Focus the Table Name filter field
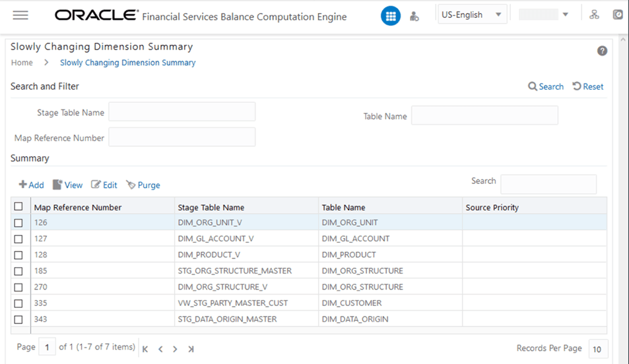 pyautogui.click(x=484, y=115)
